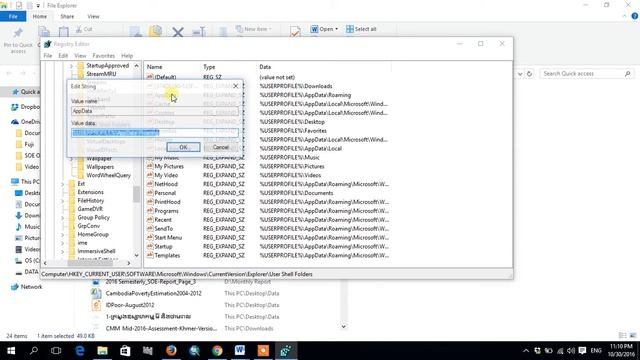Open CambodiaPovertyEstimation2004-2012 file
The height and width of the screenshot is (360, 640).
(153, 293)
